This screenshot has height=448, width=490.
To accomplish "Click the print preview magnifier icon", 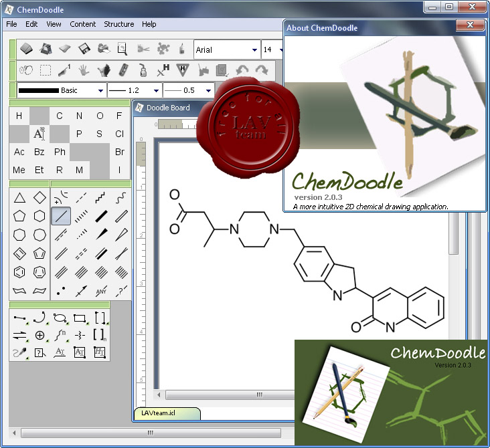I will click(x=122, y=49).
